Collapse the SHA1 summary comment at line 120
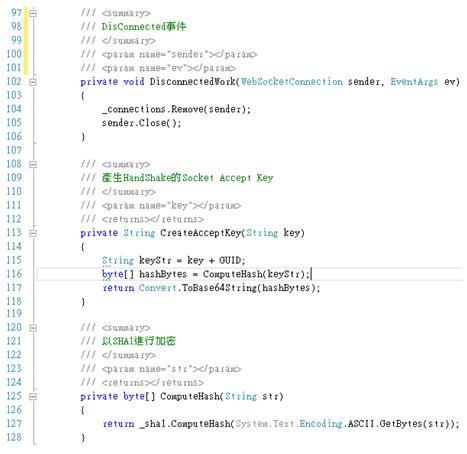 (x=33, y=328)
